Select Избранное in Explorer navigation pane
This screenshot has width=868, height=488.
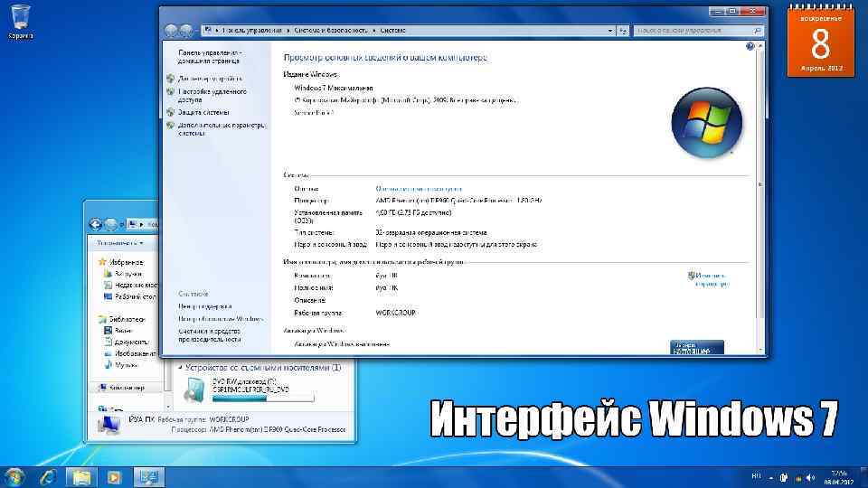[127, 262]
